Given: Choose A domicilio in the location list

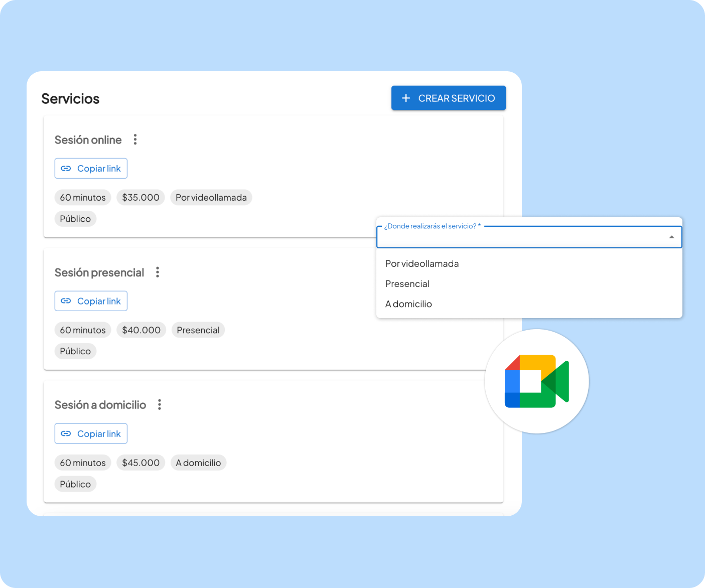Looking at the screenshot, I should coord(408,304).
